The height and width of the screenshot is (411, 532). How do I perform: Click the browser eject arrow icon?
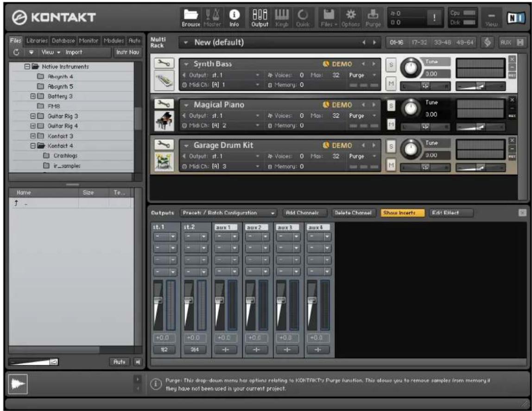(31, 52)
